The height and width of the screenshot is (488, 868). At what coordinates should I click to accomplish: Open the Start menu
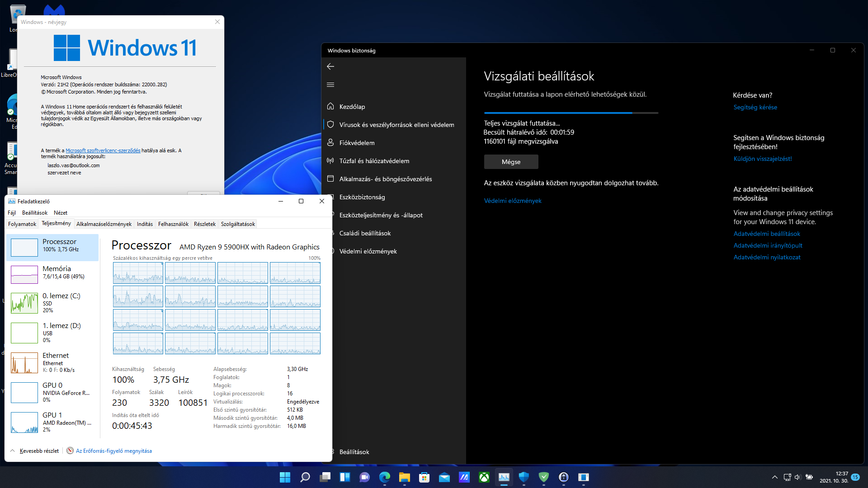point(285,477)
